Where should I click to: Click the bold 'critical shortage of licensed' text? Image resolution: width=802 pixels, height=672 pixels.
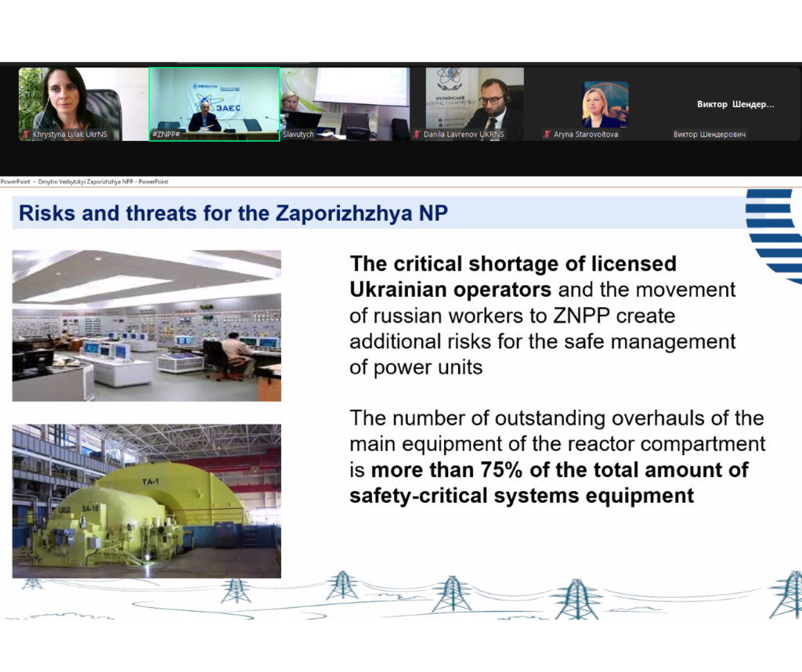point(513,263)
